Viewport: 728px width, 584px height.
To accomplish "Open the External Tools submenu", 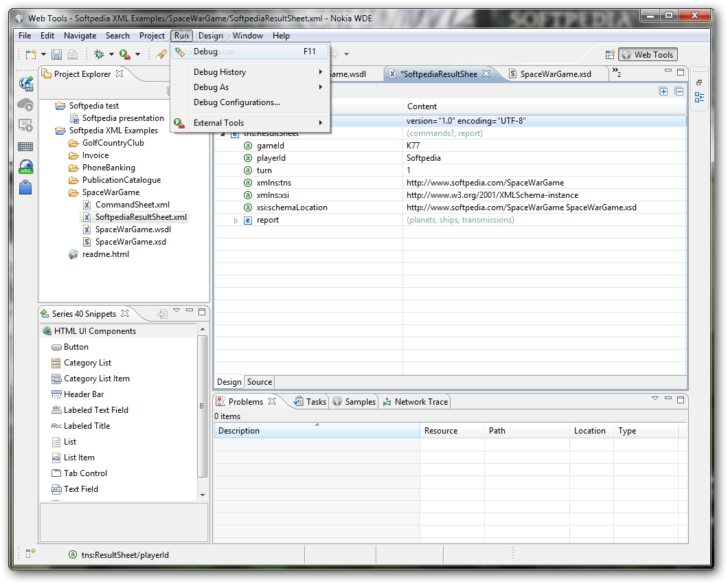I will coord(250,123).
